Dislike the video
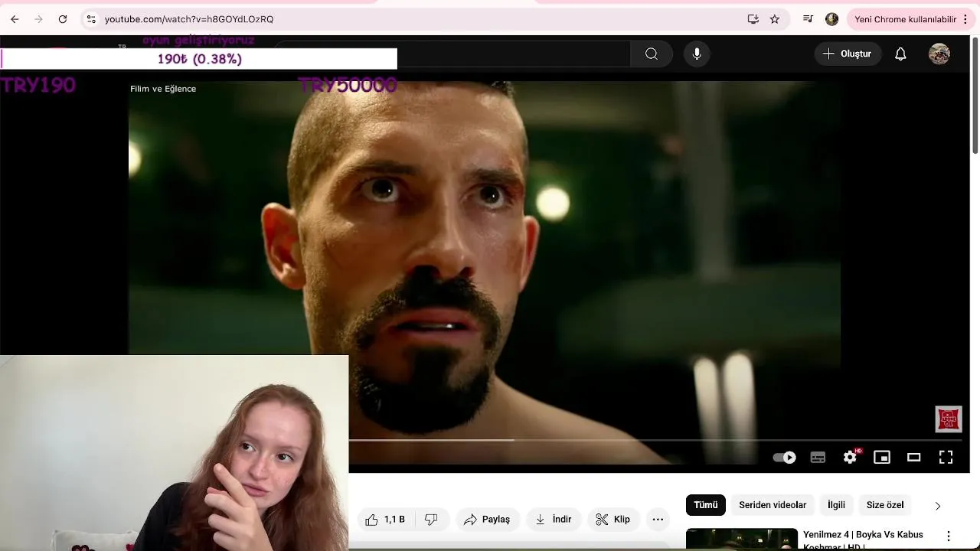This screenshot has width=980, height=551. 431,520
